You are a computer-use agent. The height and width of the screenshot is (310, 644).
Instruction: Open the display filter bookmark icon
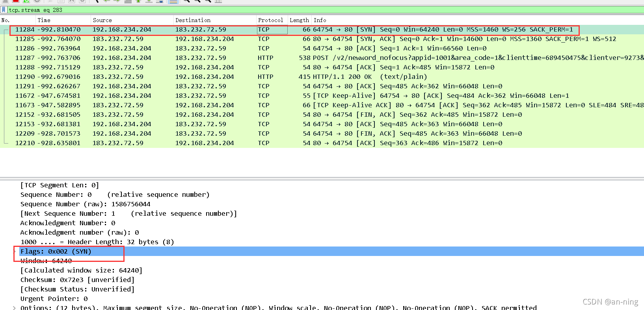4,10
